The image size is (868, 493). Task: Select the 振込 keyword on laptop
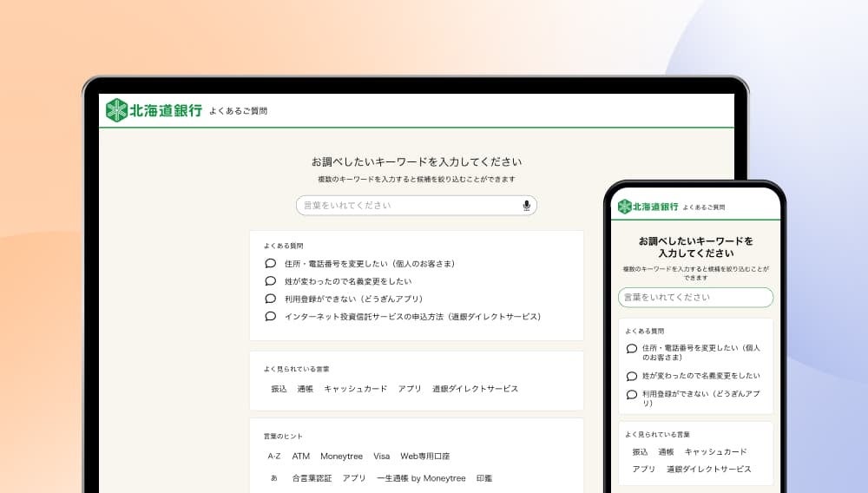279,389
